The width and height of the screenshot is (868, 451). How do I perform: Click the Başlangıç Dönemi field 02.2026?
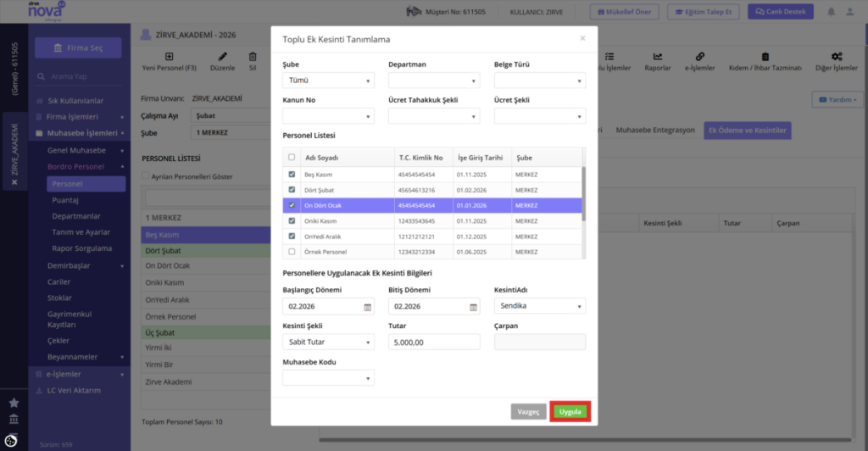[x=328, y=306]
